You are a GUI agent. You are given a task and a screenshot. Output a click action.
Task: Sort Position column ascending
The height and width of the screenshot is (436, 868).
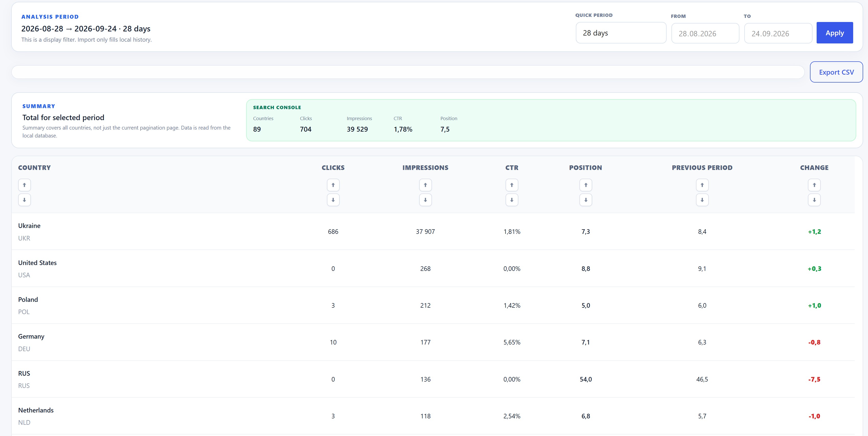[x=586, y=185]
